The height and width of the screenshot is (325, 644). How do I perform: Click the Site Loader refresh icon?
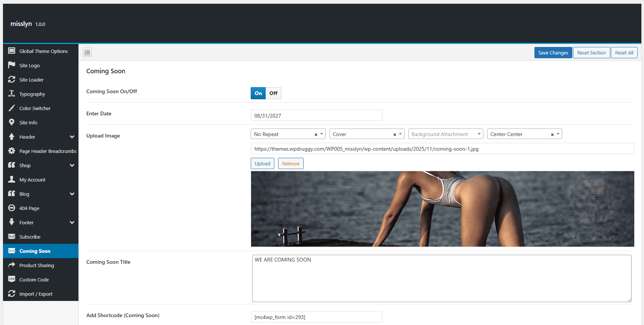12,79
